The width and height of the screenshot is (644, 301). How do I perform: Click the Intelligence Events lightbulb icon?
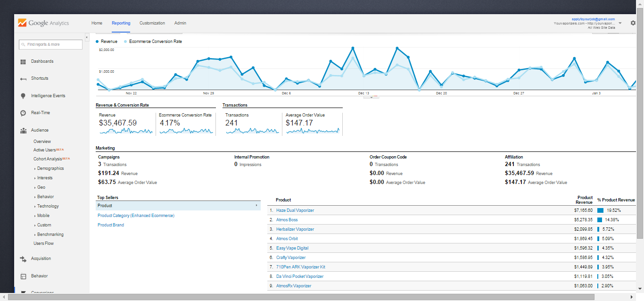(23, 96)
